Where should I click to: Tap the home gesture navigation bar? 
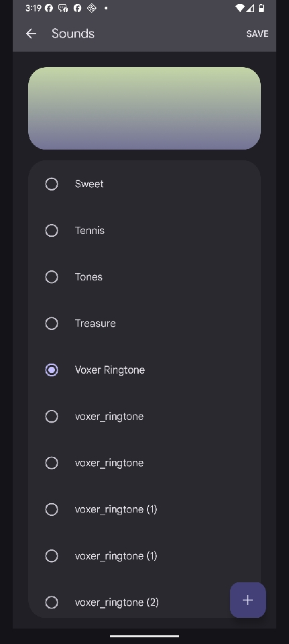[145, 636]
